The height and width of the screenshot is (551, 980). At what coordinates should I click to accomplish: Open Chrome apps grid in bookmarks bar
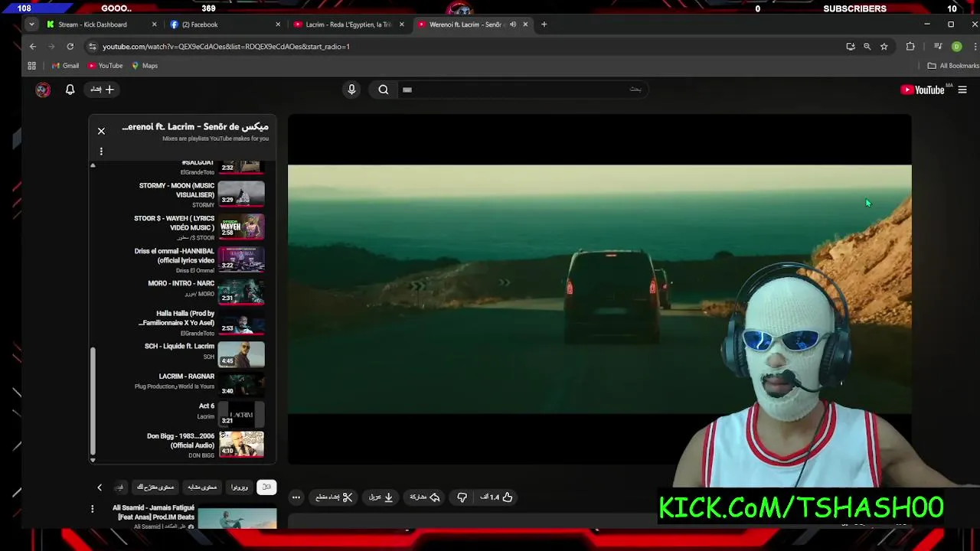[32, 66]
